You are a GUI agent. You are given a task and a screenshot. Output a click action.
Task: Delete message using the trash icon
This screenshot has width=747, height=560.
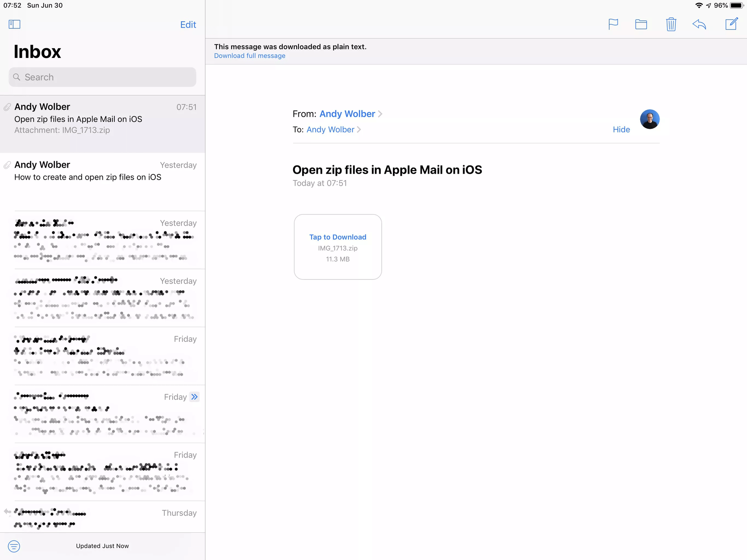point(671,24)
